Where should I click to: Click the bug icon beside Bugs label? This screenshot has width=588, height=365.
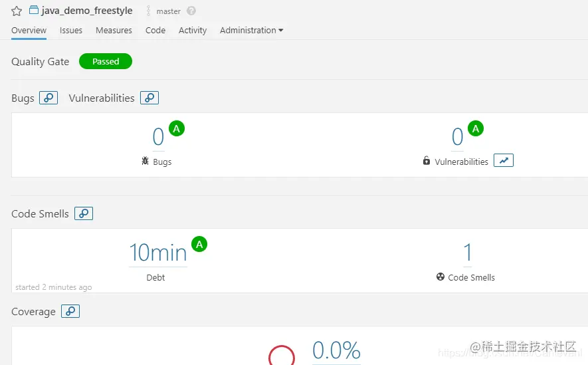[x=145, y=161]
